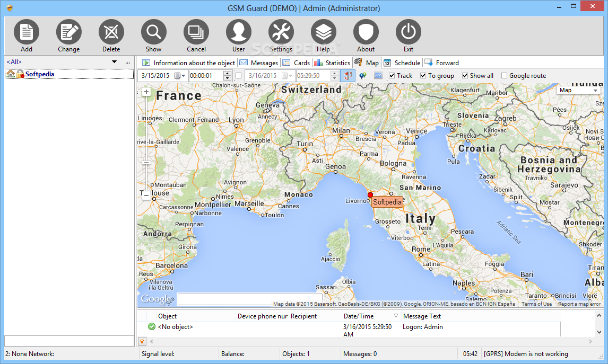Click the Device phone number column header
Screen dimensions: 608x364
[263, 316]
